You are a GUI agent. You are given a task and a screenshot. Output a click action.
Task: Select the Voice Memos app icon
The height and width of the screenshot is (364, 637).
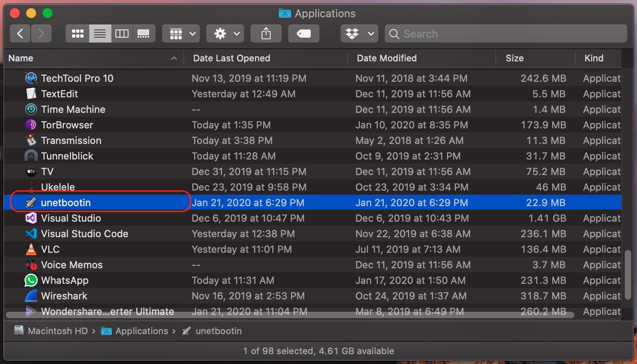click(31, 265)
